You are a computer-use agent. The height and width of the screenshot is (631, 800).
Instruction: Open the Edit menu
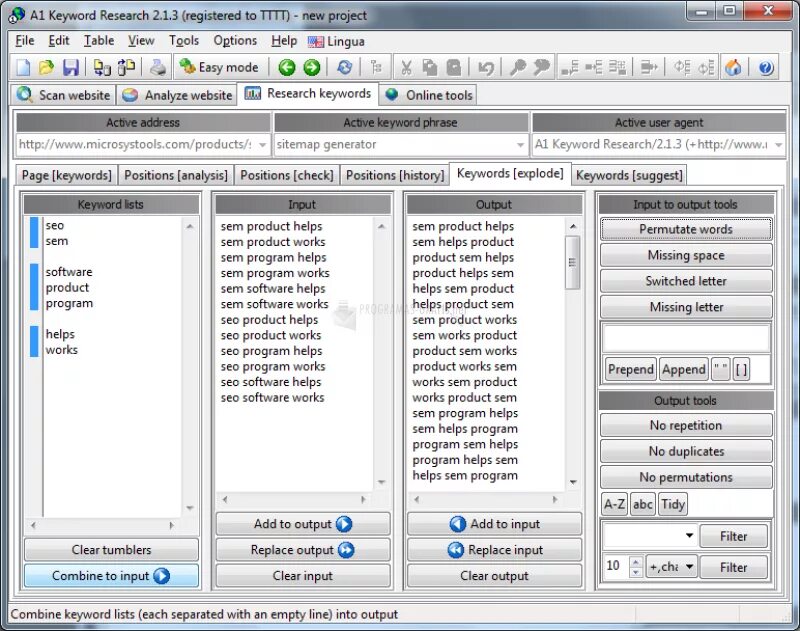[59, 41]
